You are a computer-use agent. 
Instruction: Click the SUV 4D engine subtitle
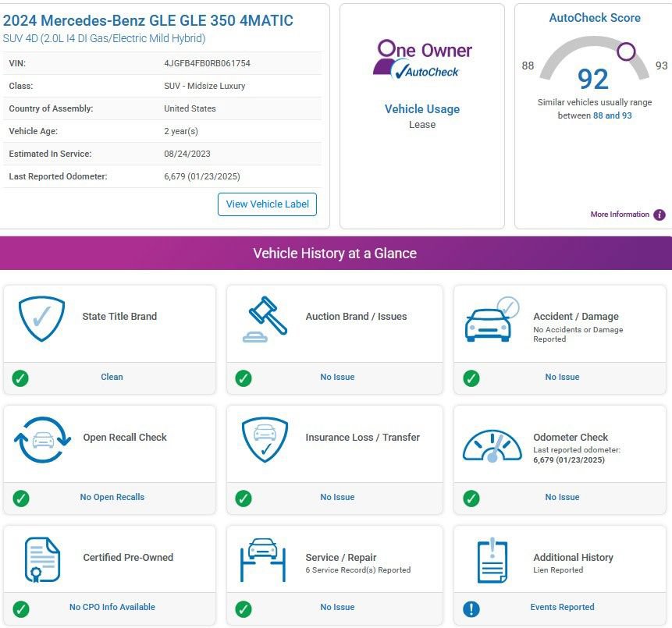click(x=104, y=38)
